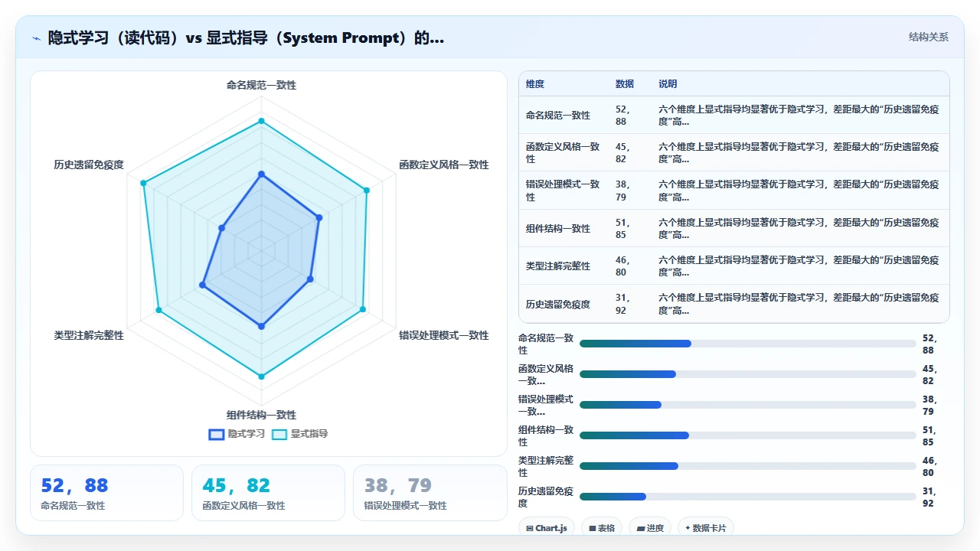
Task: Click 显式指导 data point on 类型注解完整性 axis
Action: (158, 310)
